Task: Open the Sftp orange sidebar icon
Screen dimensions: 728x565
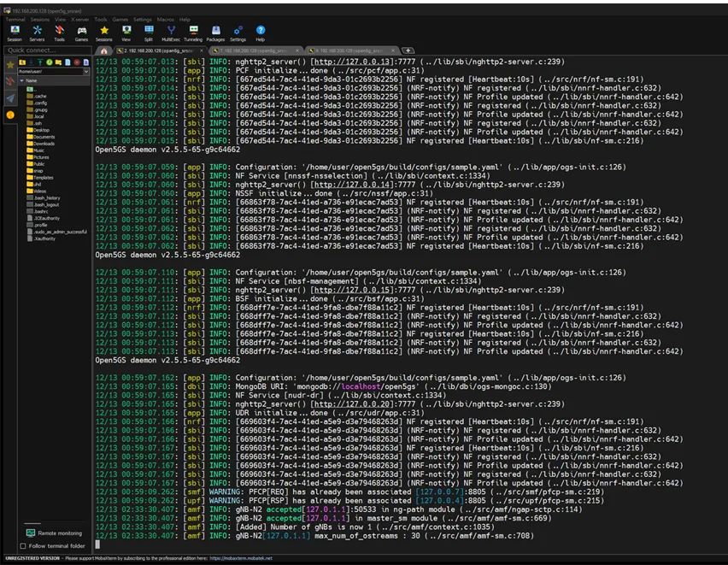Action: coord(10,115)
